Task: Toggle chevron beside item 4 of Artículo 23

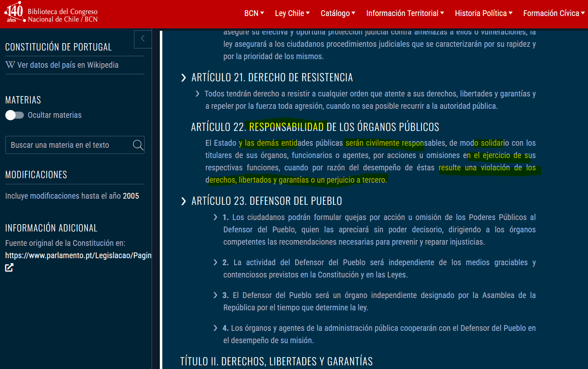Action: click(x=215, y=328)
